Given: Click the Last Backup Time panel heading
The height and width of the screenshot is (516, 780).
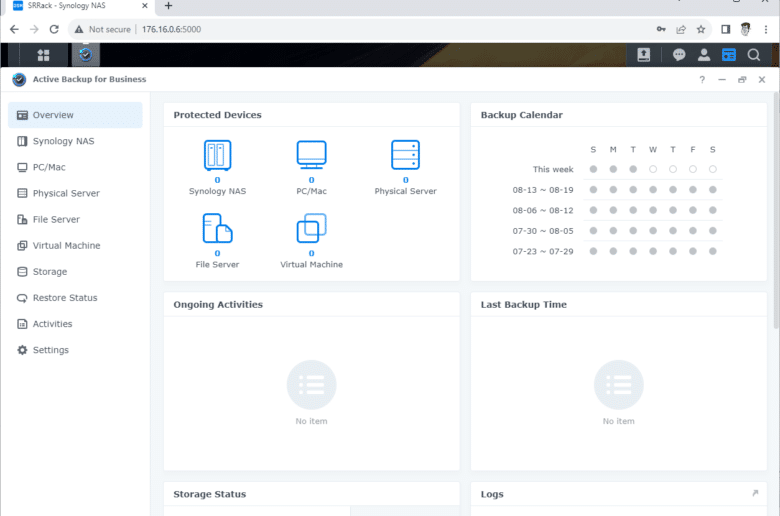Looking at the screenshot, I should click(x=523, y=305).
